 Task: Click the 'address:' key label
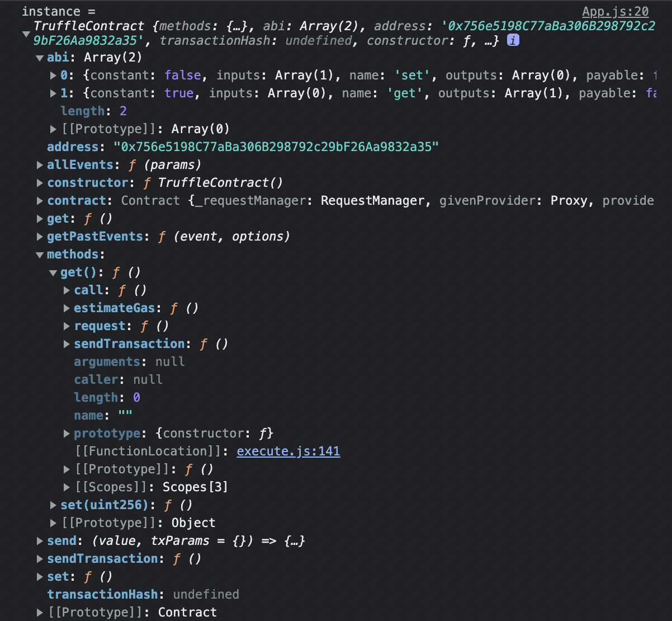pos(76,147)
